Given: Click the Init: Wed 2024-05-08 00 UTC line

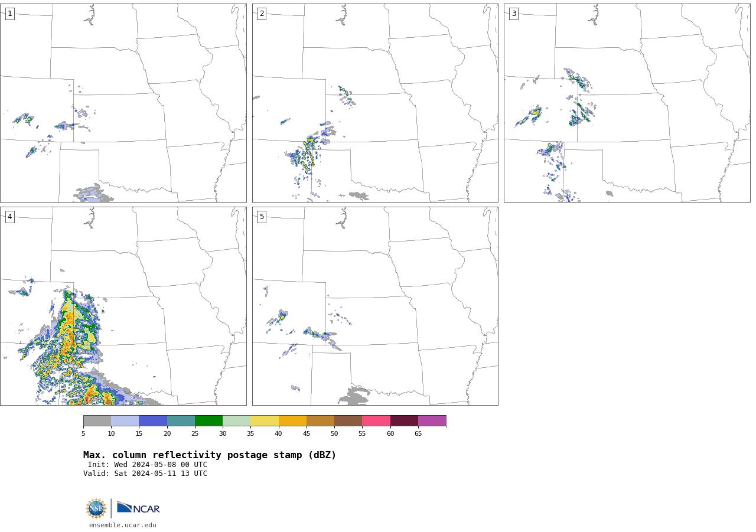Looking at the screenshot, I should tap(148, 465).
